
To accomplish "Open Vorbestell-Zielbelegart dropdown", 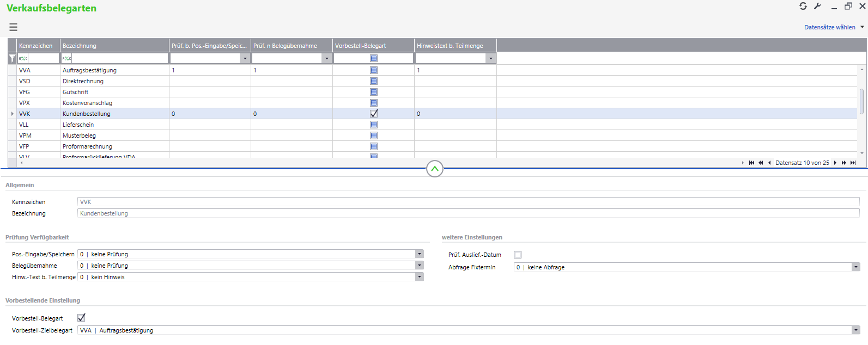I will click(855, 330).
